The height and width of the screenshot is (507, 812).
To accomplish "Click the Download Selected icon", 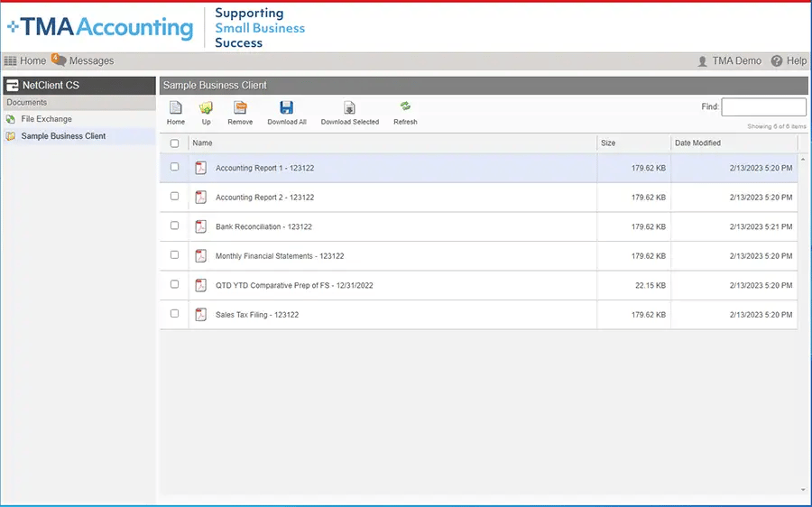I will click(349, 107).
